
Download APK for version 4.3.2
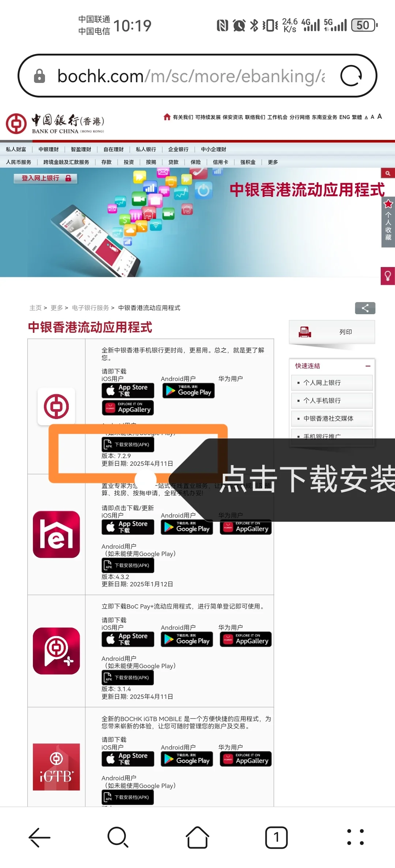(128, 566)
